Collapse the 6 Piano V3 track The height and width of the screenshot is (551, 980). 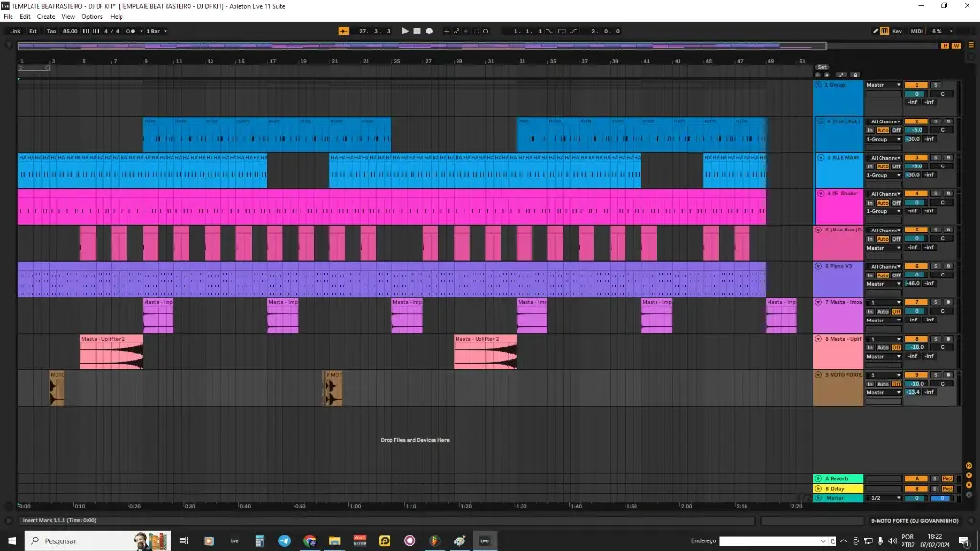tap(819, 266)
